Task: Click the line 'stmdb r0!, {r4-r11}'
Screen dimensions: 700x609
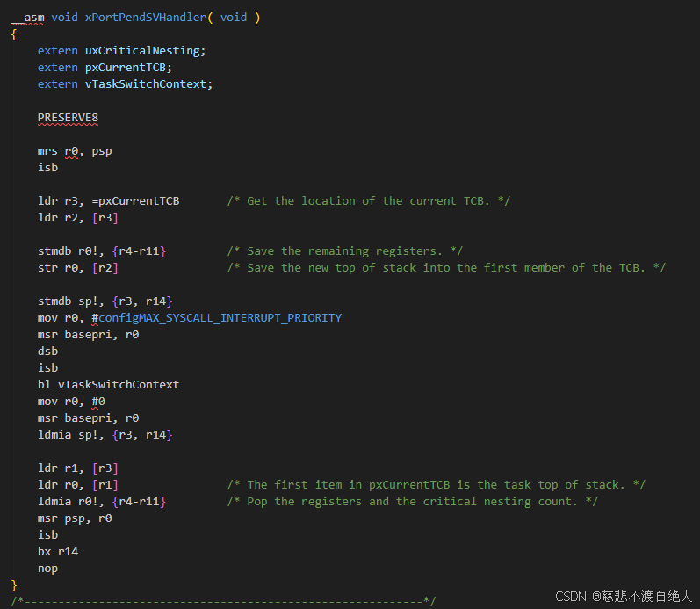Action: pyautogui.click(x=102, y=251)
